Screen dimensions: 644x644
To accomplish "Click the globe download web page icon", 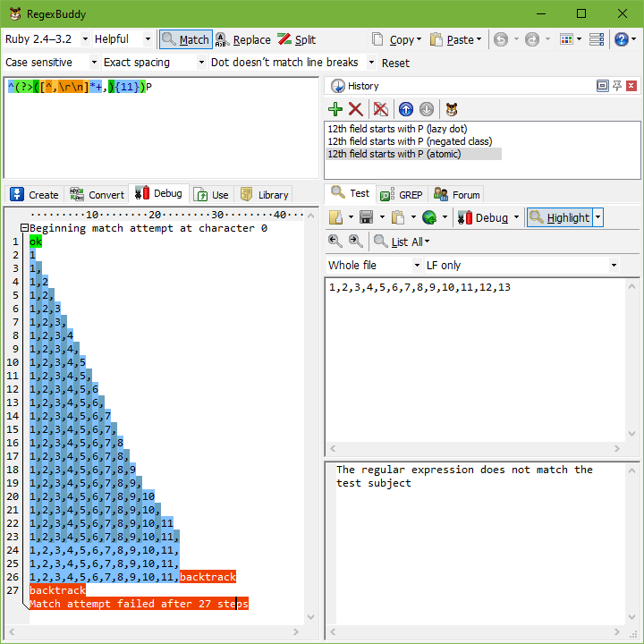I will (429, 217).
